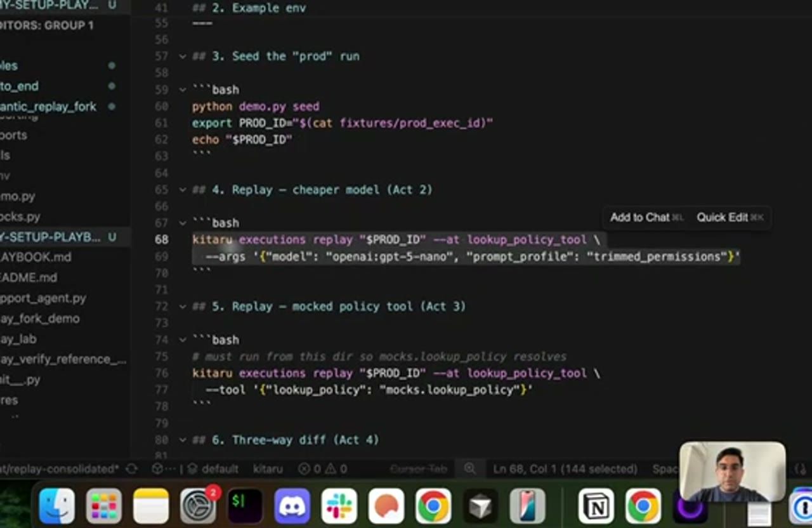Open Discord from the dock
This screenshot has width=812, height=528.
(292, 506)
